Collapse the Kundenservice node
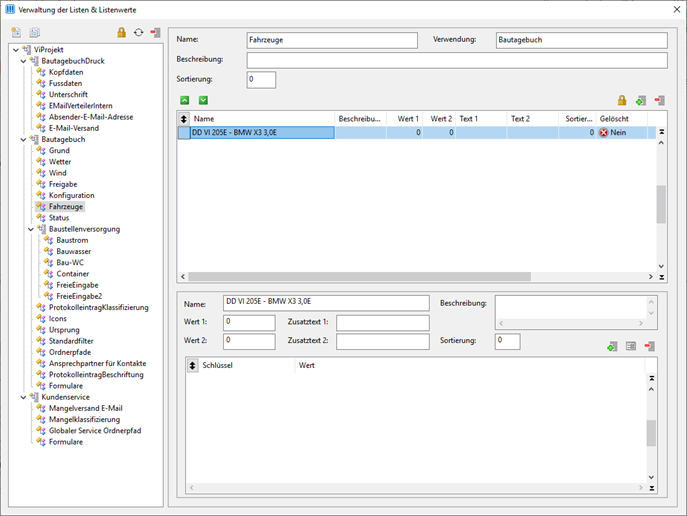 pyautogui.click(x=23, y=397)
